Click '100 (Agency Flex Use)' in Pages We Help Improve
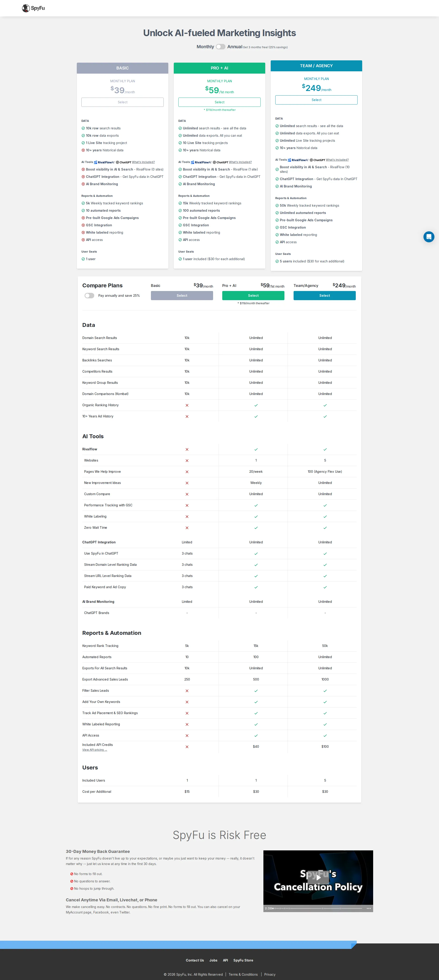The image size is (439, 980). [325, 472]
